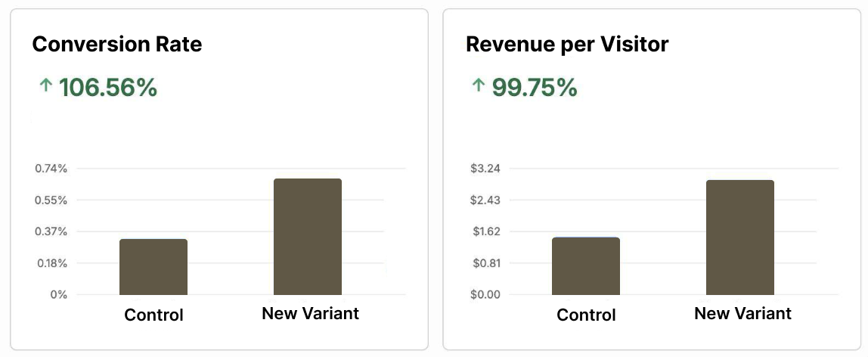Image resolution: width=868 pixels, height=357 pixels.
Task: Click the $3.24 y-axis label
Action: (x=485, y=169)
